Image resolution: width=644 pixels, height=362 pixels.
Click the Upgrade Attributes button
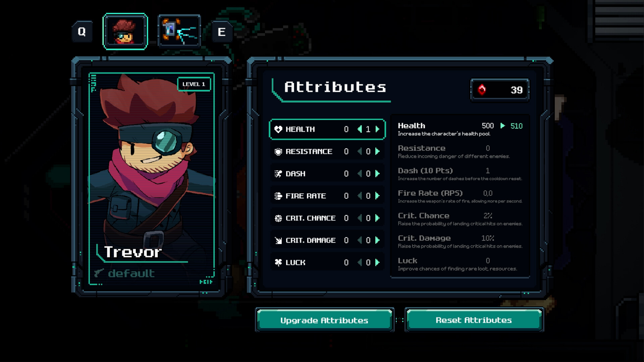324,320
